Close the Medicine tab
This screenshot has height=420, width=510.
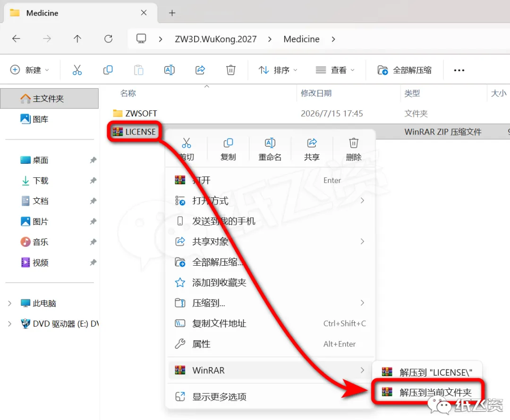click(x=144, y=13)
